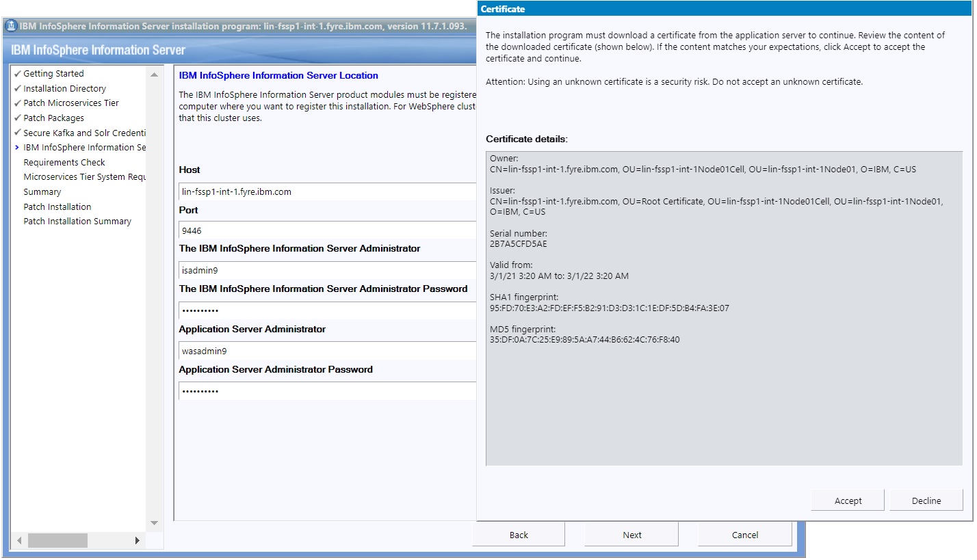977x560 pixels.
Task: Open the Patch Microservices Tier step
Action: [71, 103]
